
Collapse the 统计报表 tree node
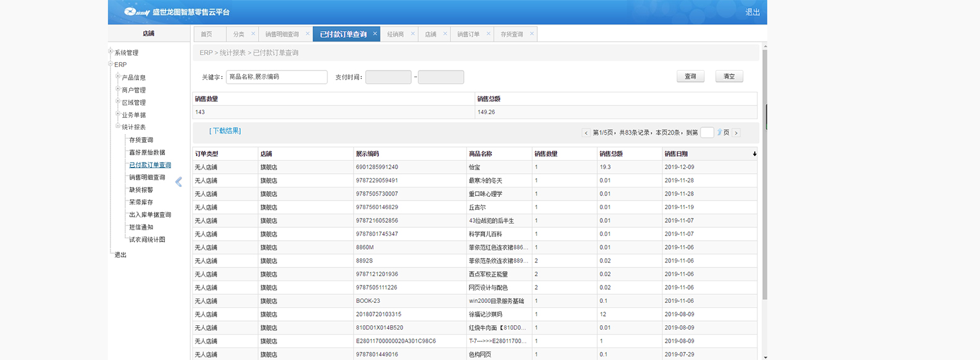tap(118, 126)
